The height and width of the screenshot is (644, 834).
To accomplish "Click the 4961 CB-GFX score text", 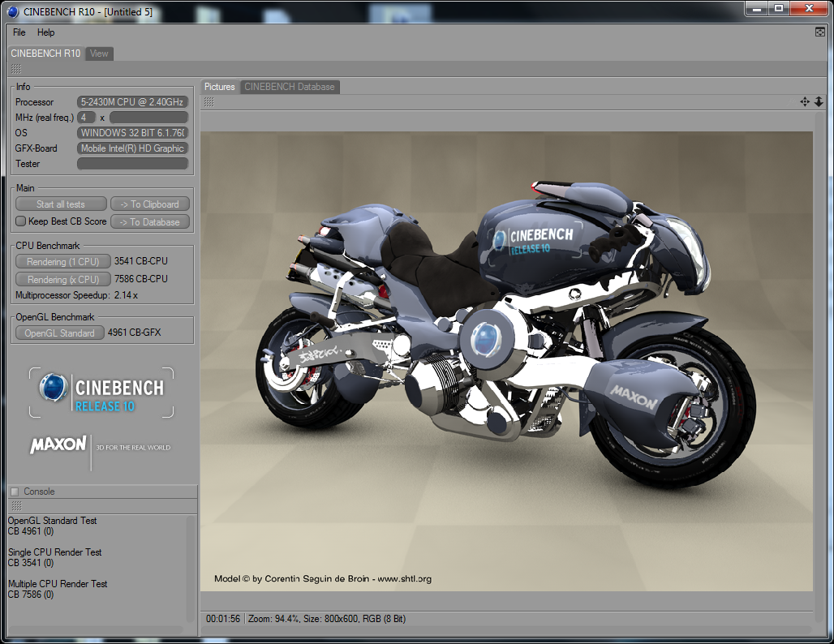I will coord(134,333).
